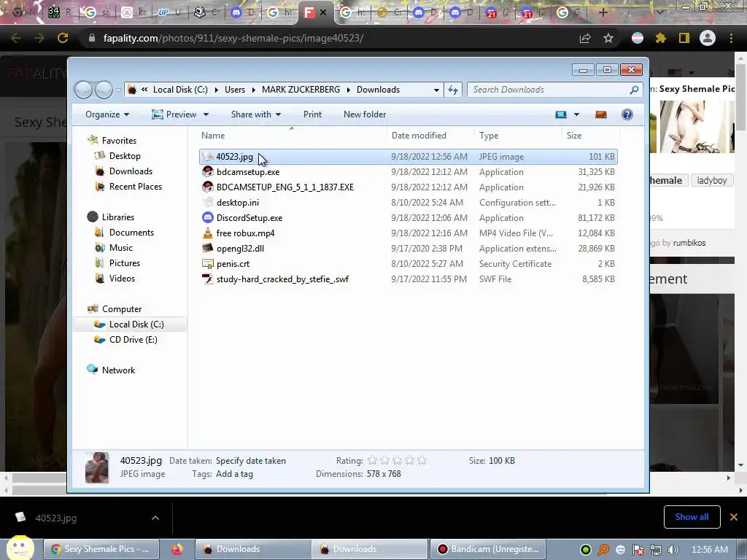This screenshot has height=560, width=747.
Task: Click the Explorer forward navigation button
Action: [104, 90]
